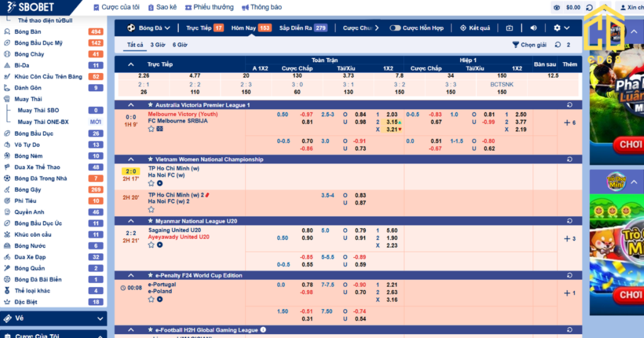Image resolution: width=644 pixels, height=338 pixels.
Task: Open Phiếu thưởng menu
Action: (209, 7)
